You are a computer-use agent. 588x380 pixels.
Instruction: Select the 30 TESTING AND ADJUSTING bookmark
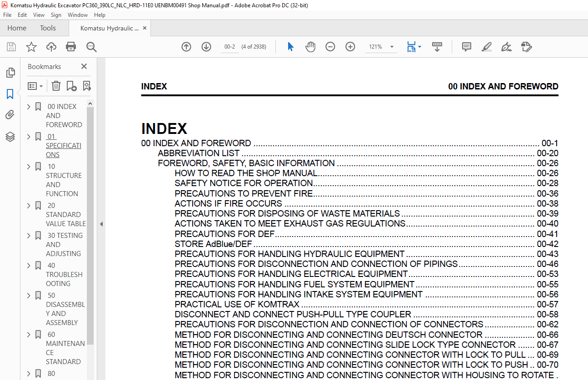coord(64,245)
